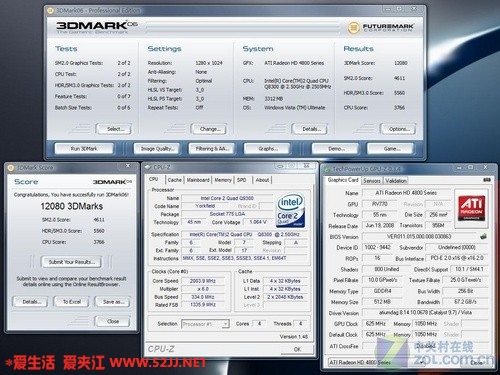Click the Intel Core 2 Quad logo in CPU-Z

290,210
